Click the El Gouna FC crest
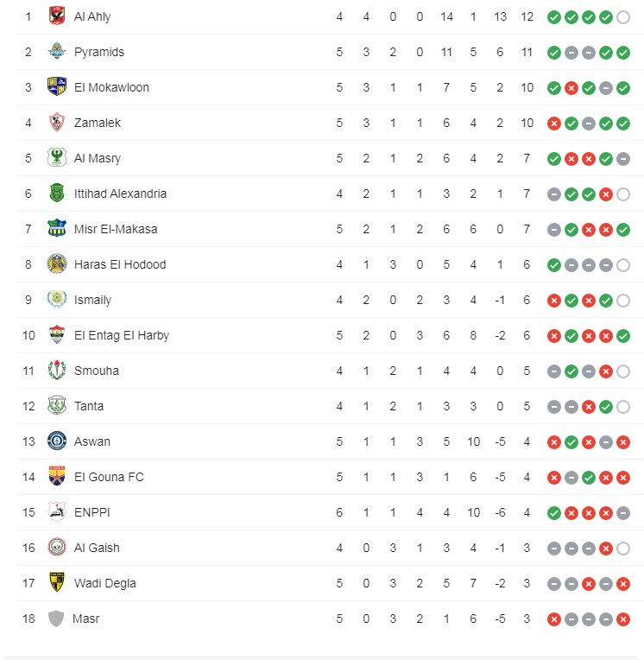This screenshot has width=644, height=660. pos(57,477)
